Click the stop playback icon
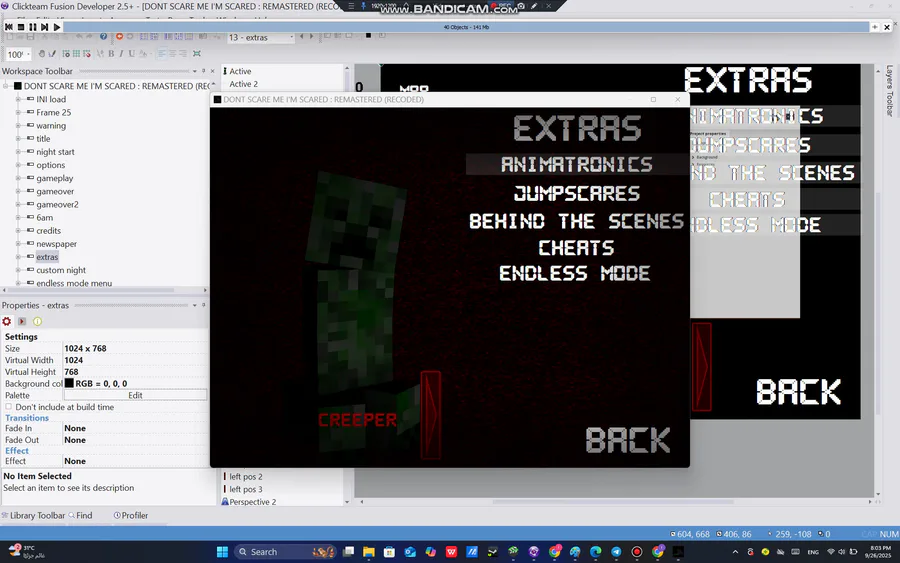The height and width of the screenshot is (563, 900). pyautogui.click(x=21, y=27)
